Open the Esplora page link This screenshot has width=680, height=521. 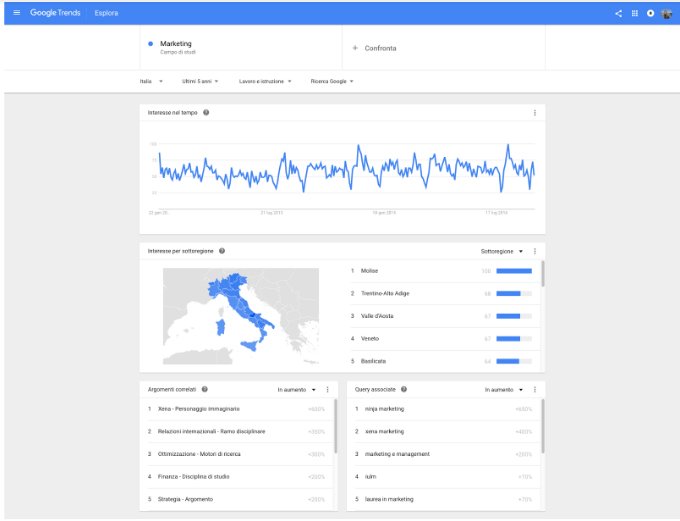[106, 13]
